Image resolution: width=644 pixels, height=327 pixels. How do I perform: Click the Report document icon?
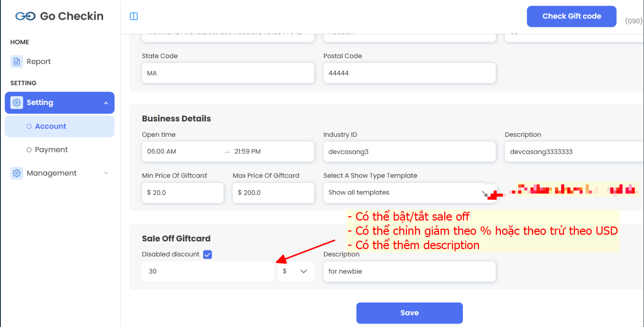click(16, 61)
